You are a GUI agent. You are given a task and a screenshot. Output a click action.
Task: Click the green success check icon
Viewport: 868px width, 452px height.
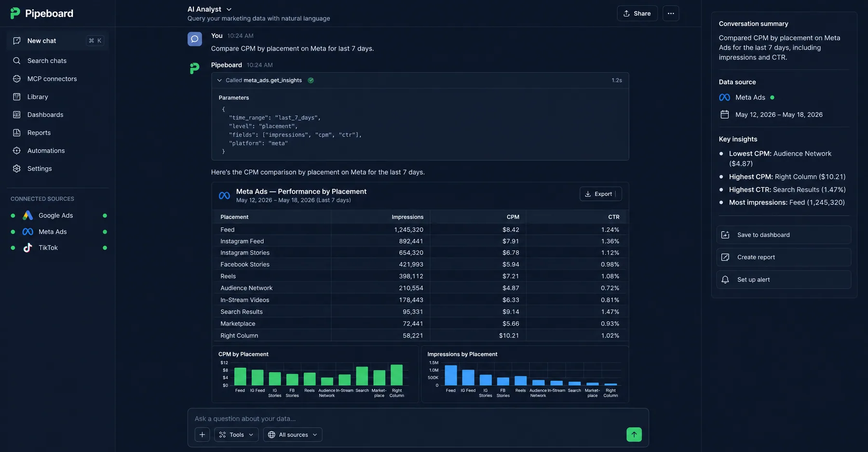tap(311, 80)
